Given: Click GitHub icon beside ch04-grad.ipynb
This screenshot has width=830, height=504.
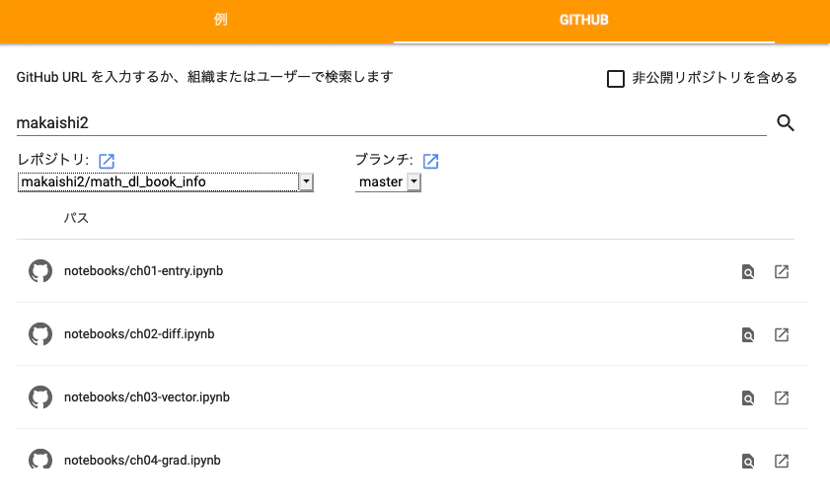Looking at the screenshot, I should 40,459.
